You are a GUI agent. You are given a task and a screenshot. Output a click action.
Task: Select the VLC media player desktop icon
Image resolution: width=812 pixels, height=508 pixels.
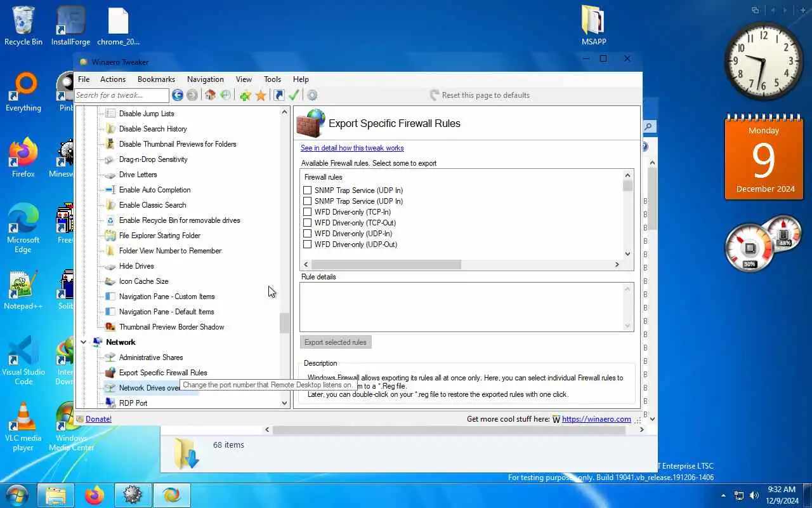(x=23, y=427)
